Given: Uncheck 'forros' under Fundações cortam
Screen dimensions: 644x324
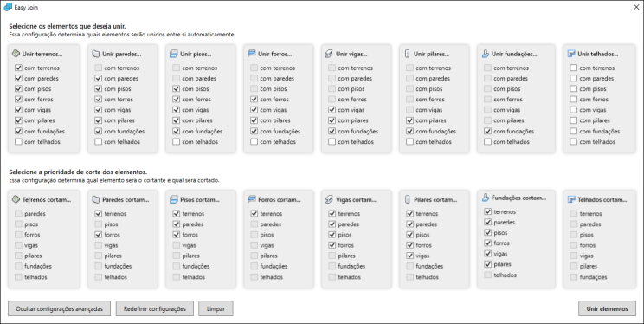Looking at the screenshot, I should pyautogui.click(x=487, y=243).
